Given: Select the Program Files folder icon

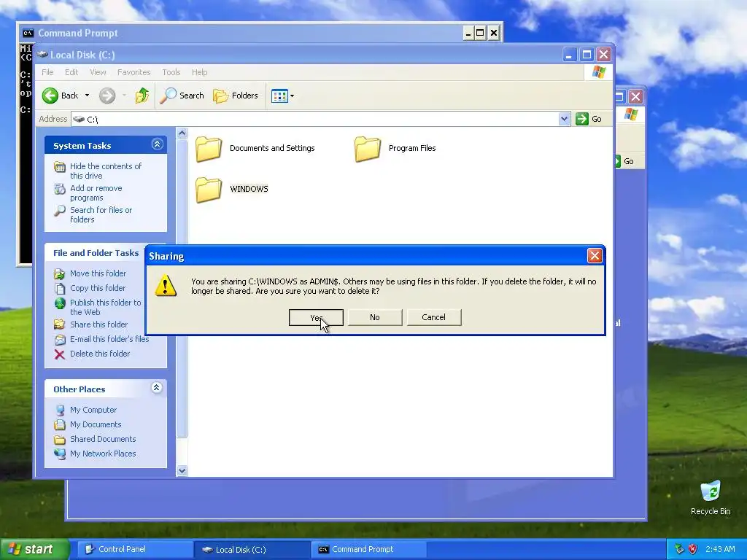Looking at the screenshot, I should point(368,148).
